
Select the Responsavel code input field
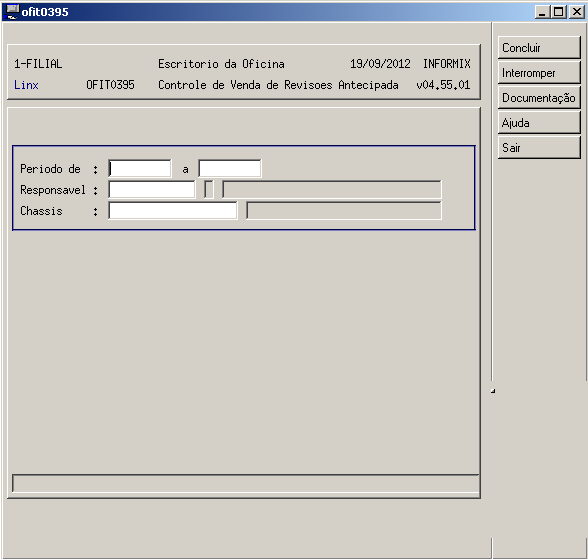(152, 189)
